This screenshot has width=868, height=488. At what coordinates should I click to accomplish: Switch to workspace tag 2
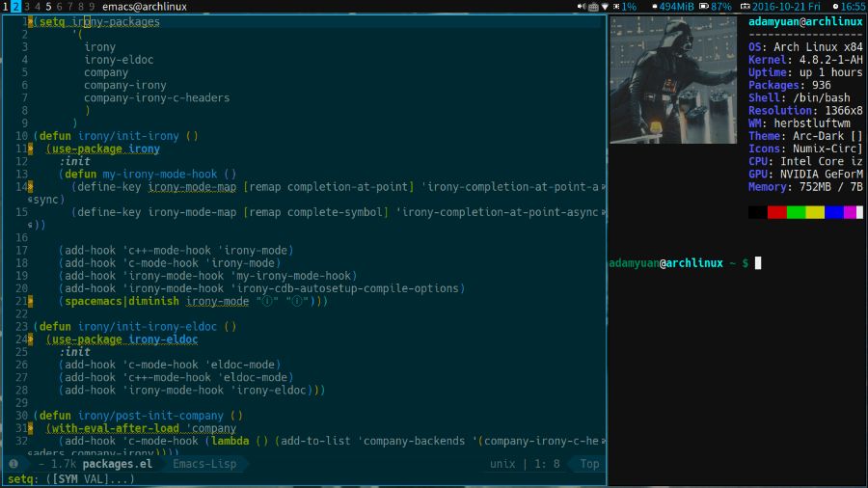pos(15,7)
